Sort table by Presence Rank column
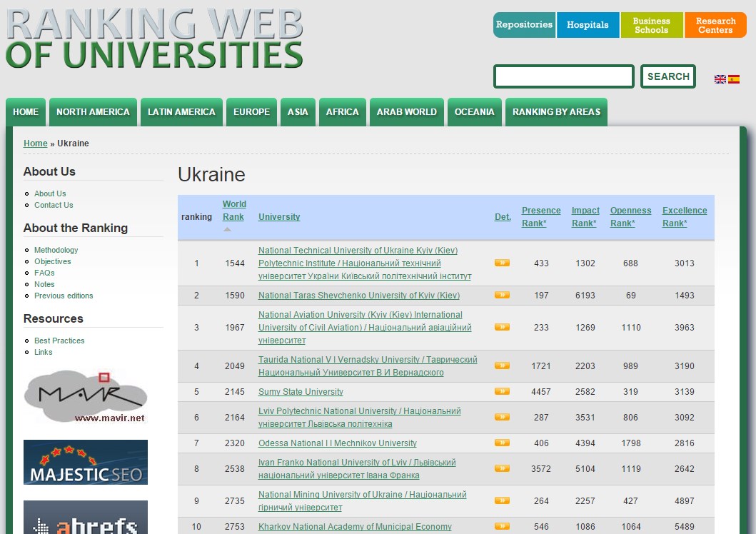756x534 pixels. 540,216
